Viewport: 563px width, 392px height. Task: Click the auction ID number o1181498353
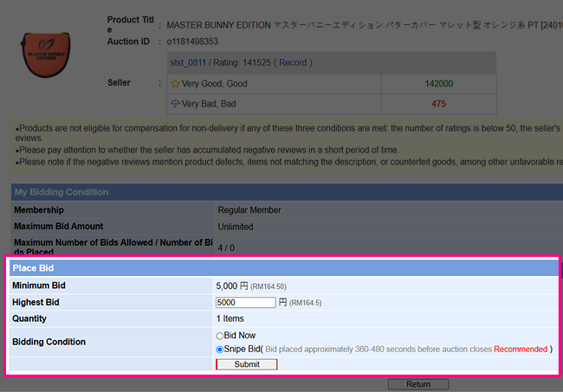[192, 41]
